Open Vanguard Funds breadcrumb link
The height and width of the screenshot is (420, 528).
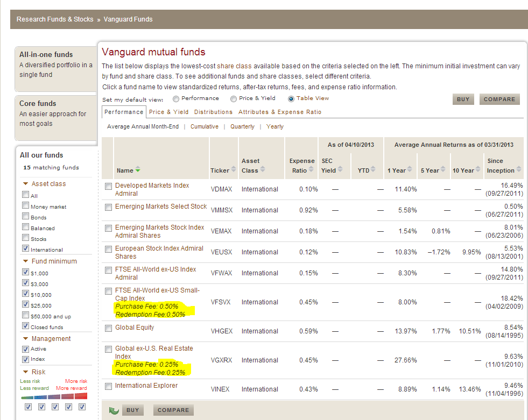pos(128,19)
